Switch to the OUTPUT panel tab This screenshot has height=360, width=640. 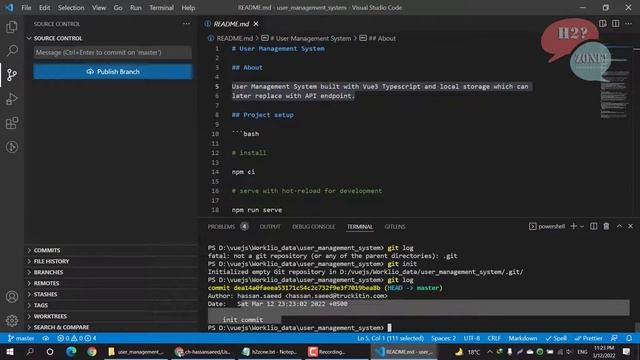pyautogui.click(x=270, y=227)
